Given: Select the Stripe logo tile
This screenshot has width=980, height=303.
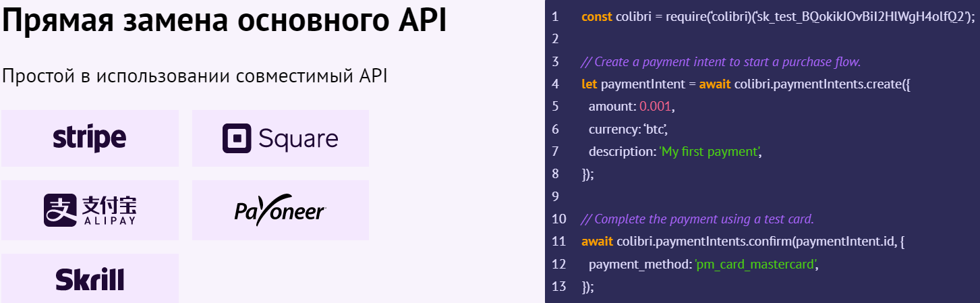Looking at the screenshot, I should (90, 138).
